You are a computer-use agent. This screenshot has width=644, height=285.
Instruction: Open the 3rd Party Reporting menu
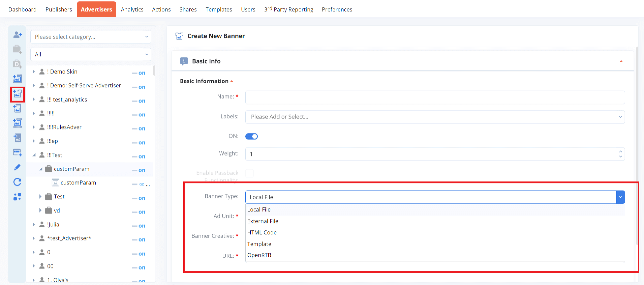(288, 9)
